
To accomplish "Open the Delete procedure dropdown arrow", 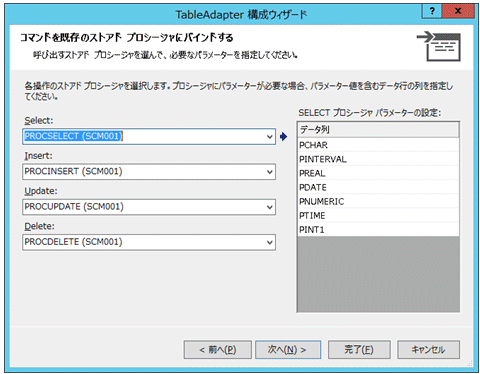I will 269,243.
